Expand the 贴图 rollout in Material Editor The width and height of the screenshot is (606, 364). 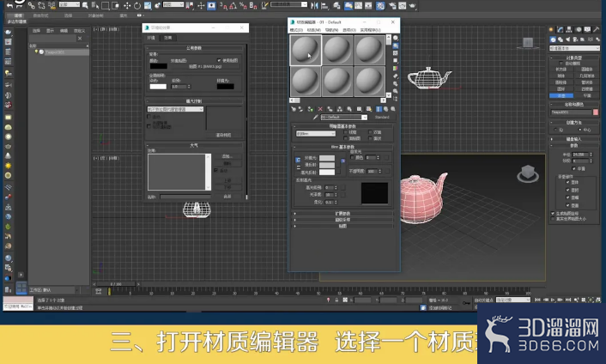(x=342, y=226)
